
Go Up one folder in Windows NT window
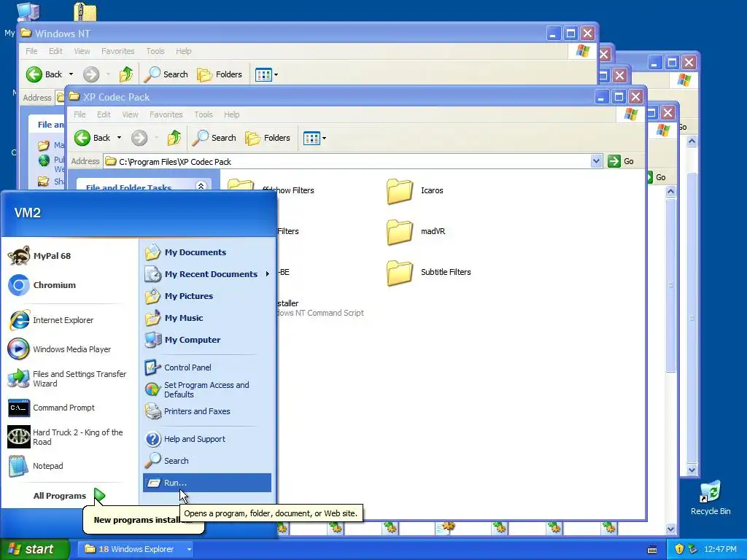coord(126,74)
